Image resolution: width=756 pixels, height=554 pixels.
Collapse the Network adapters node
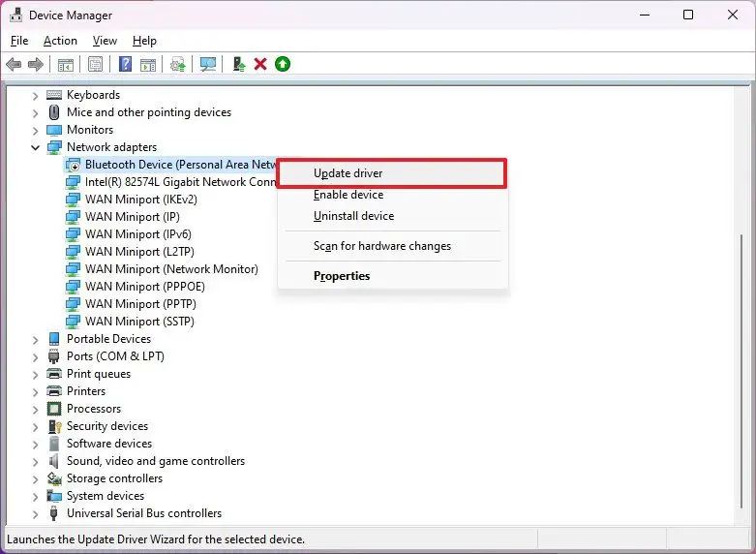(x=35, y=147)
